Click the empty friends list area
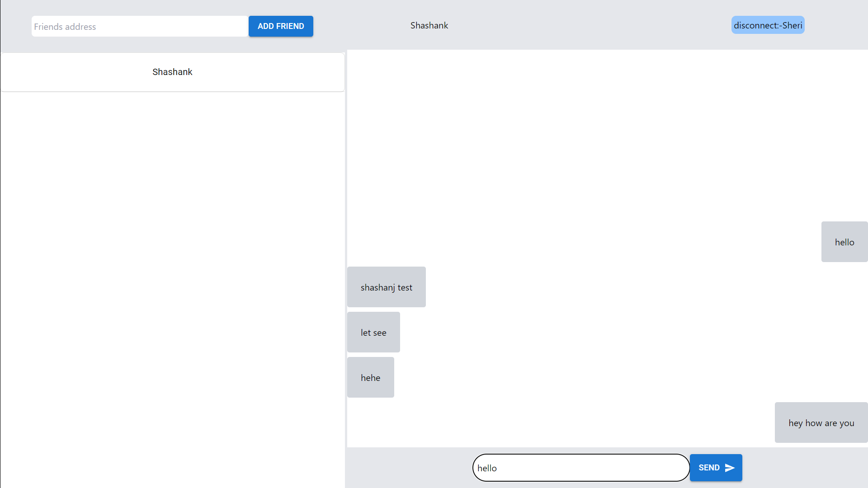This screenshot has width=868, height=488. tap(172, 289)
